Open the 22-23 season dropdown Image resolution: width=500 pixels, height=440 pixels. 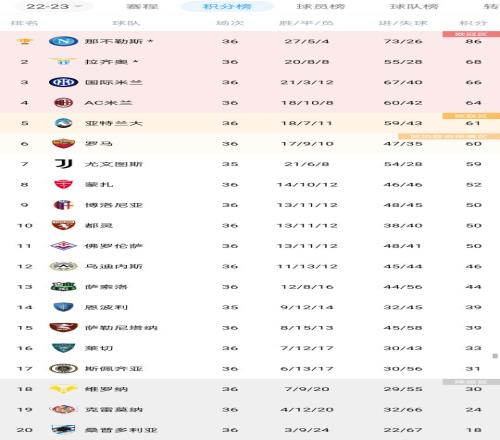54,6
